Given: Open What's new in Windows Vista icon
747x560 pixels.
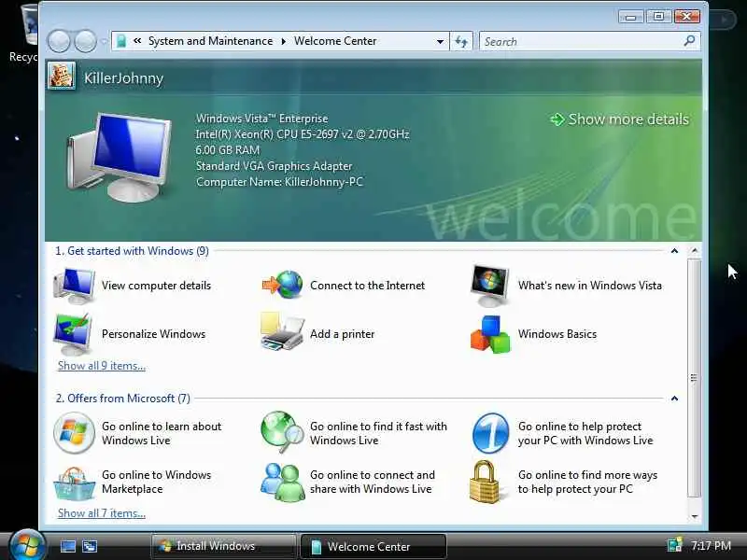Looking at the screenshot, I should (x=489, y=286).
